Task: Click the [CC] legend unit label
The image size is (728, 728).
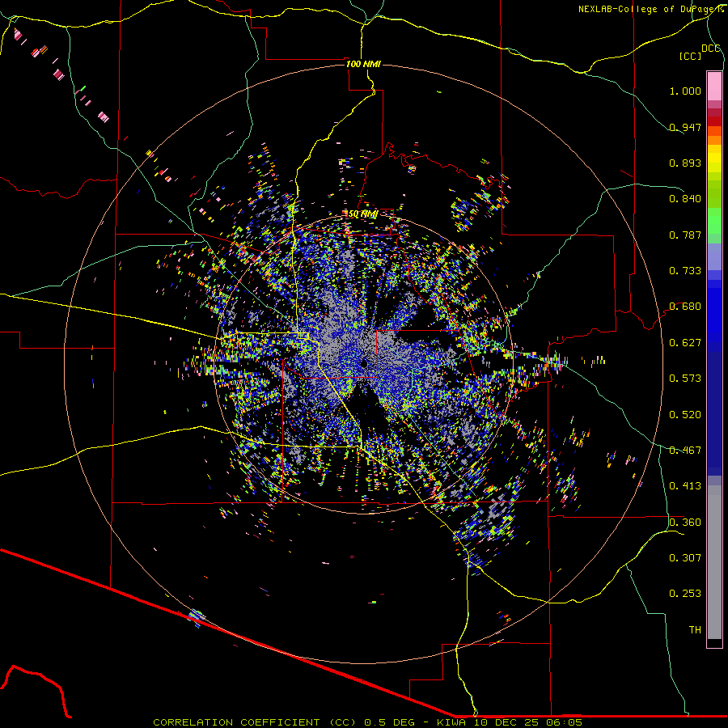Action: point(690,56)
